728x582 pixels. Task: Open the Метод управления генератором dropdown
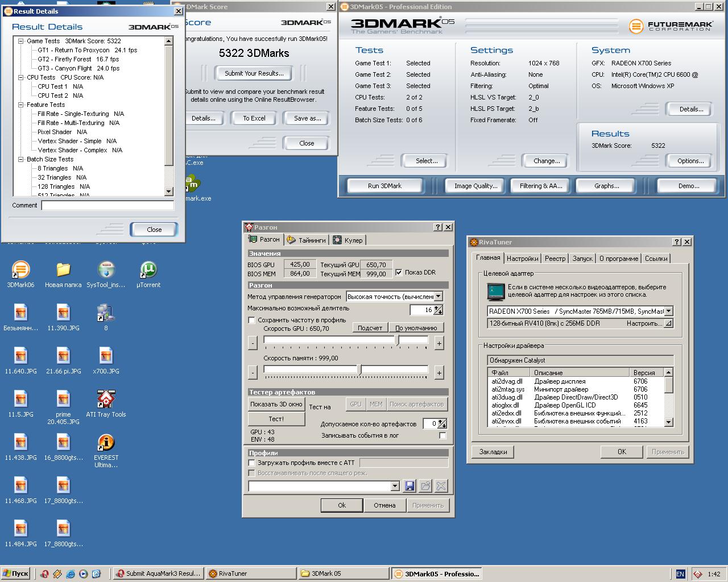tap(438, 296)
